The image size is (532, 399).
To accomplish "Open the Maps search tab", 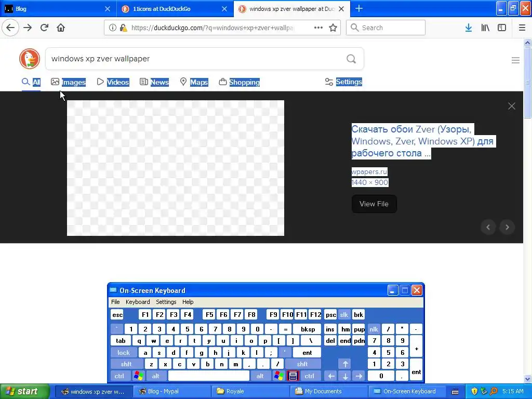I will tap(194, 82).
